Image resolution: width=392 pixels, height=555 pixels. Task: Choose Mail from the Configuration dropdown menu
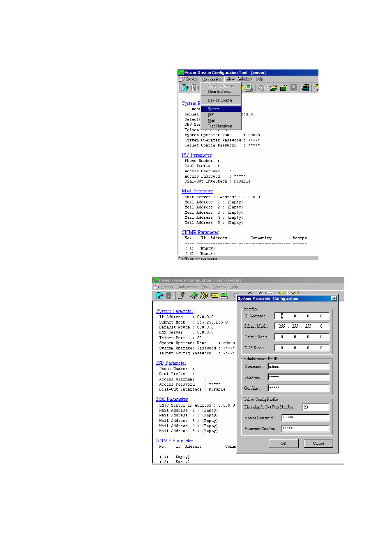pyautogui.click(x=221, y=120)
